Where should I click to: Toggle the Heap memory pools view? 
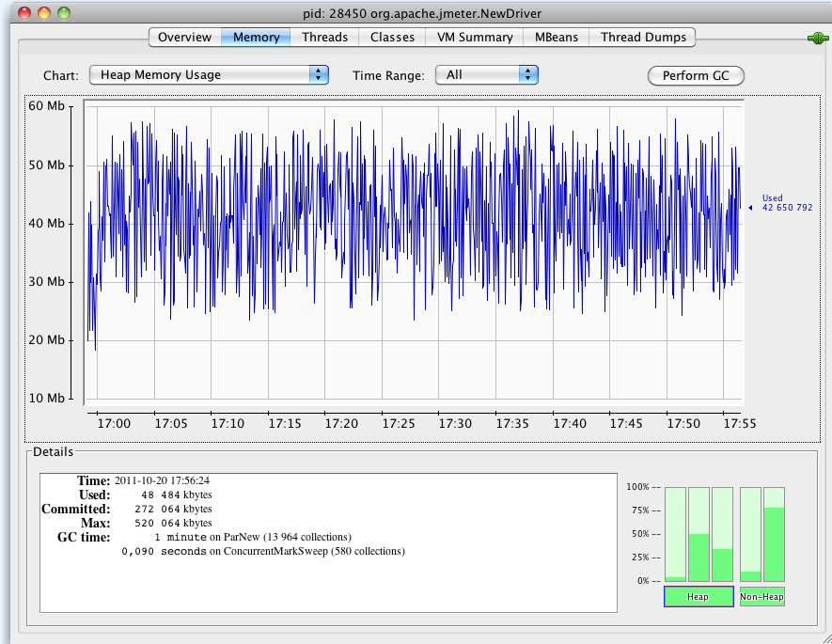click(698, 596)
